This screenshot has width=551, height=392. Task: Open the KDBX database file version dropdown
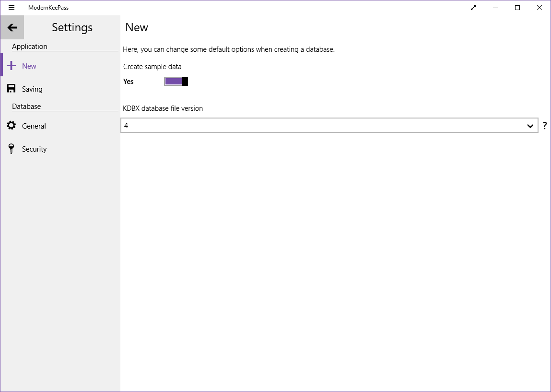[321, 126]
